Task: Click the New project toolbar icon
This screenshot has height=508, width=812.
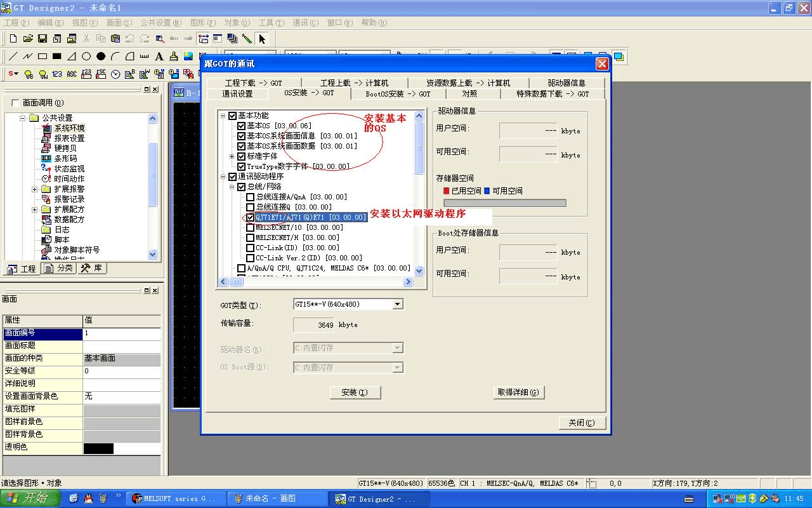Action: (13, 39)
